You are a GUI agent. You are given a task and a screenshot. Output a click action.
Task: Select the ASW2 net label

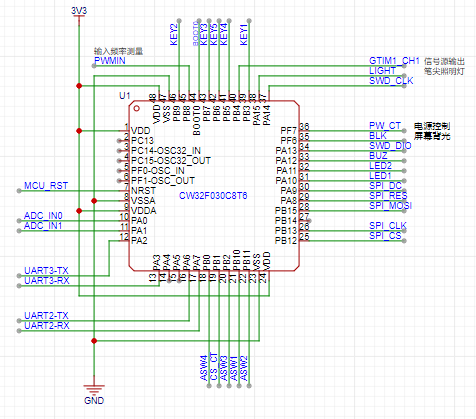244,368
